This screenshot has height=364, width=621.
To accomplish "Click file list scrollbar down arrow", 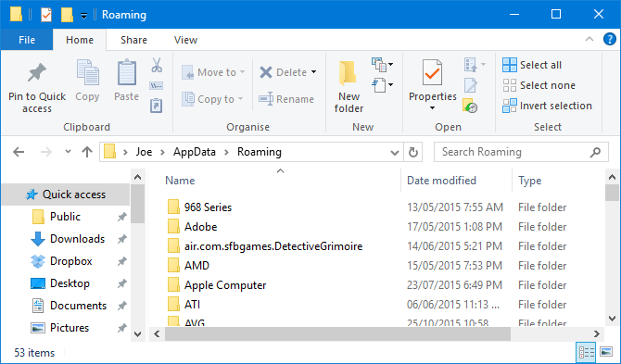I will (x=612, y=318).
